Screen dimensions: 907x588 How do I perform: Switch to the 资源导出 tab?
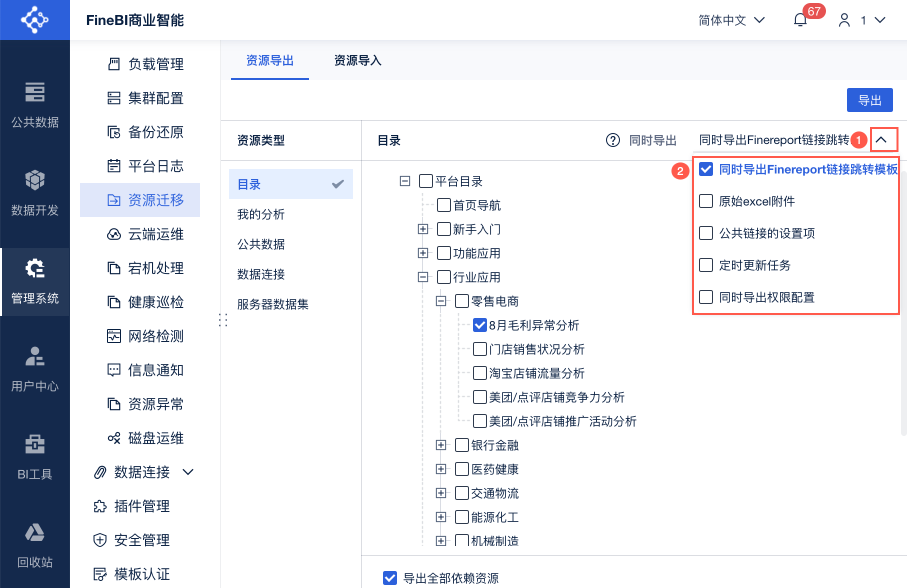point(270,60)
